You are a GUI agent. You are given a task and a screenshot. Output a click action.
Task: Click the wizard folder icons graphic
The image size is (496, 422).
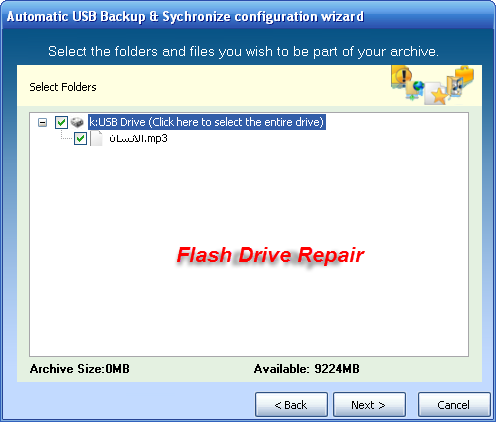click(x=433, y=85)
